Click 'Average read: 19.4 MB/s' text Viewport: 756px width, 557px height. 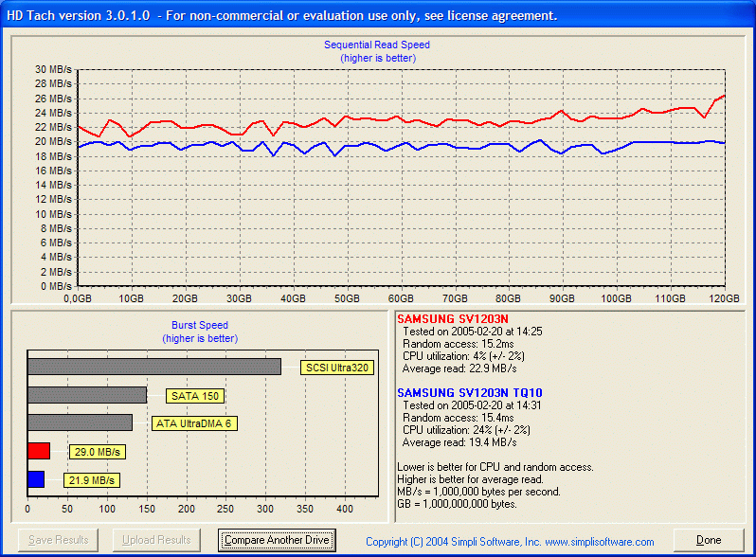[x=459, y=442]
